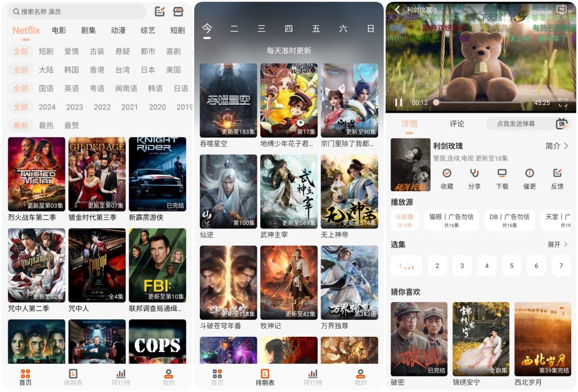The height and width of the screenshot is (392, 578).
Task: Switch to the 评论 tab
Action: pyautogui.click(x=457, y=124)
